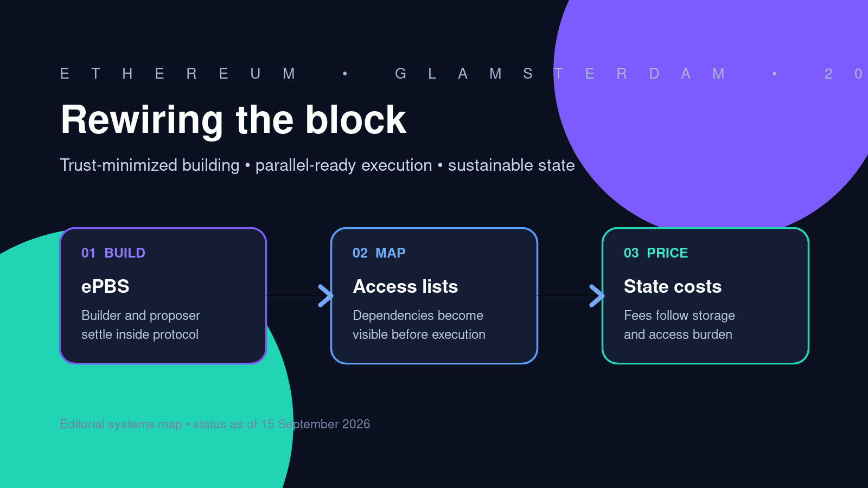Click the ETHEREUM word in the header line

(177, 74)
